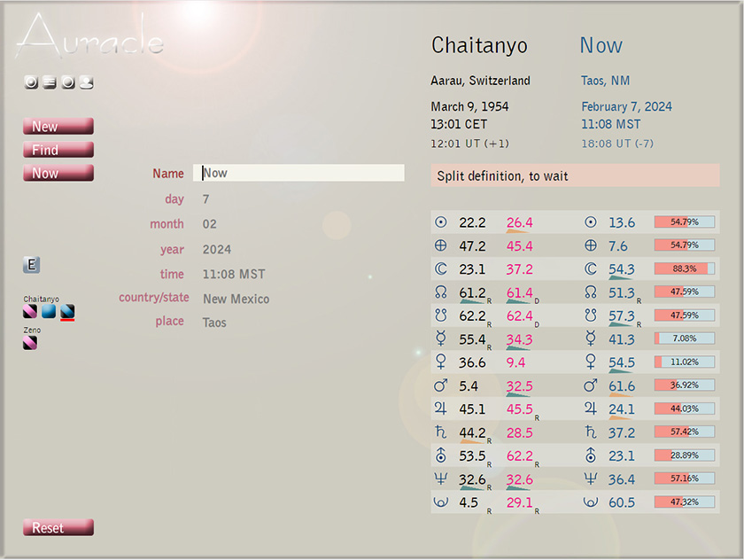The width and height of the screenshot is (744, 560).
Task: Select Chaitanyo's pink striped chart icon
Action: [30, 312]
